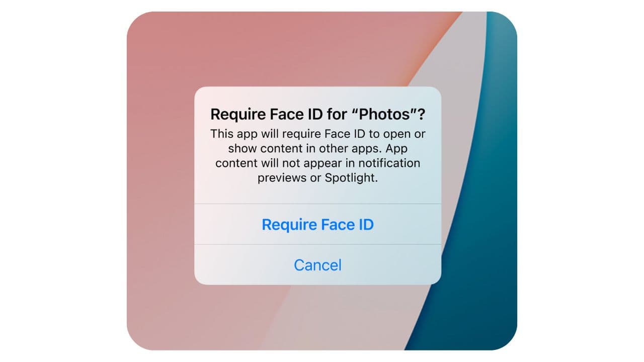Click the divider above the Cancel button
Screen dimensions: 644x362
point(317,245)
